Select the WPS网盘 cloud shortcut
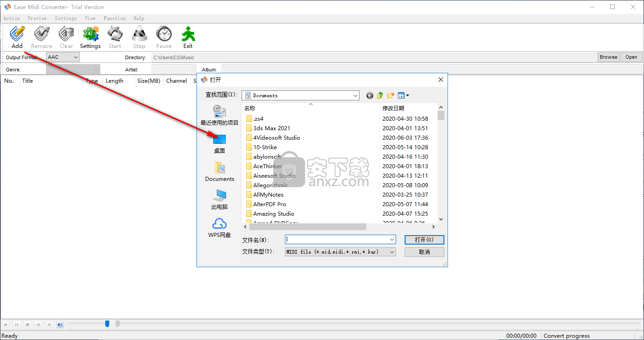The height and width of the screenshot is (340, 644). tap(219, 228)
